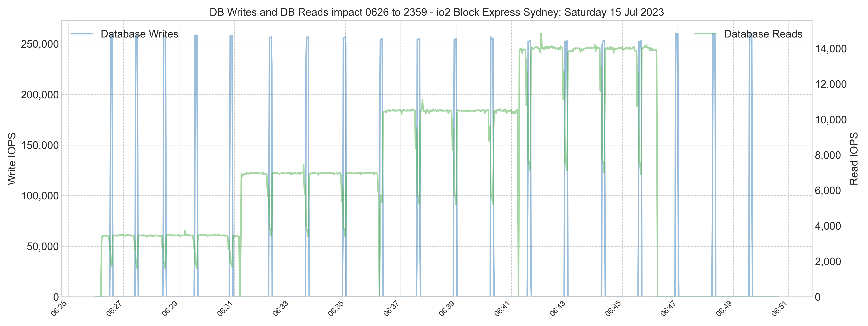Click the chart title text
Image resolution: width=868 pixels, height=326 pixels.
(x=437, y=12)
